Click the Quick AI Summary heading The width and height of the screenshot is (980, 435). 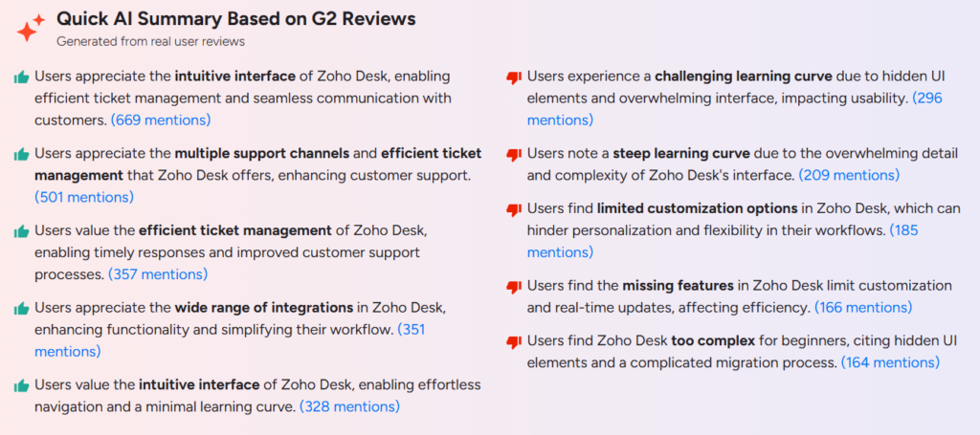pos(236,19)
